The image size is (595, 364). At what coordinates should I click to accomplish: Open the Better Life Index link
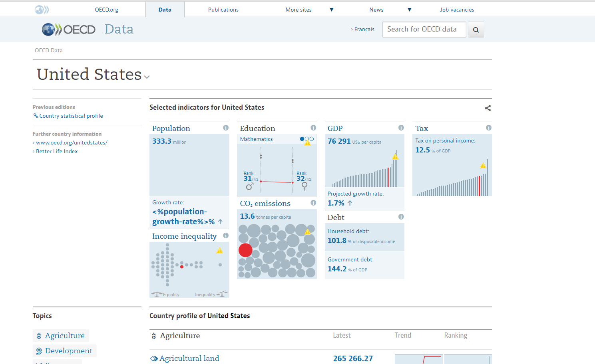(57, 151)
